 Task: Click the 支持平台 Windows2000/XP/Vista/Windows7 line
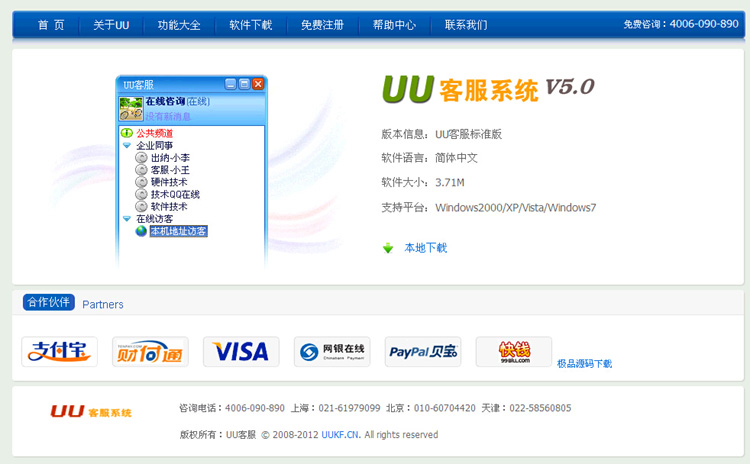tap(488, 208)
